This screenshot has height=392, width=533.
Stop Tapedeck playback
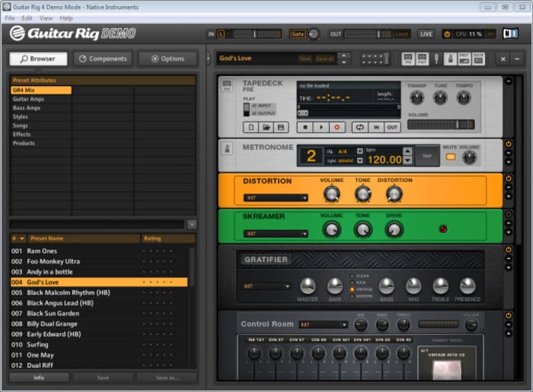[305, 127]
